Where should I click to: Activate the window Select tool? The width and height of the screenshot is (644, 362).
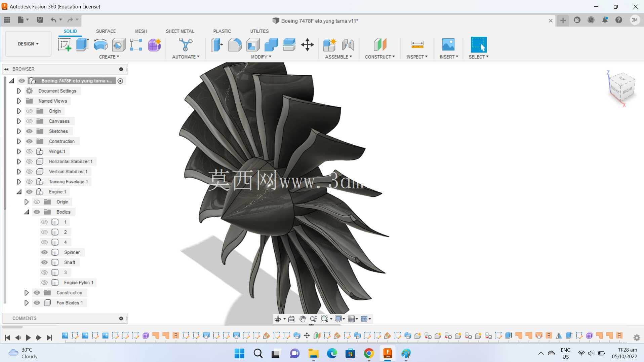click(x=479, y=44)
